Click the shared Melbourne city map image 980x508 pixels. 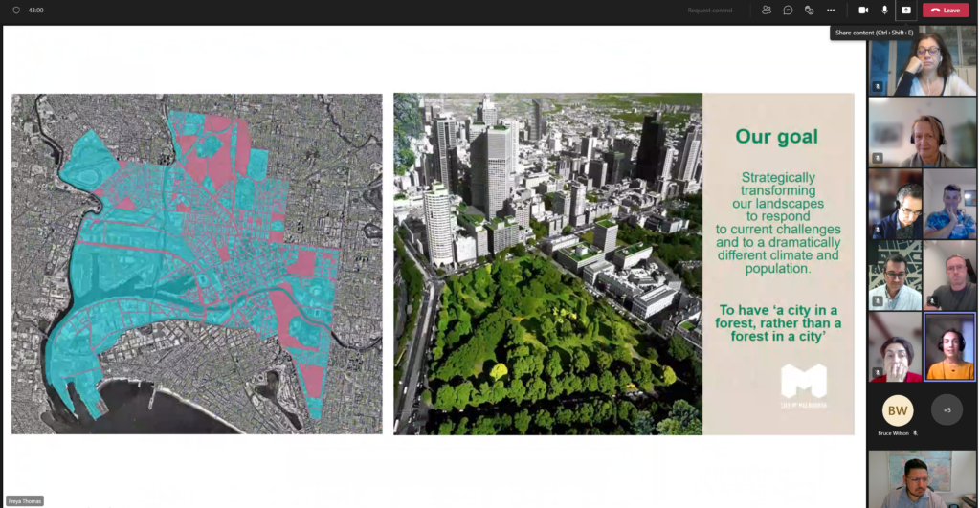pyautogui.click(x=196, y=263)
